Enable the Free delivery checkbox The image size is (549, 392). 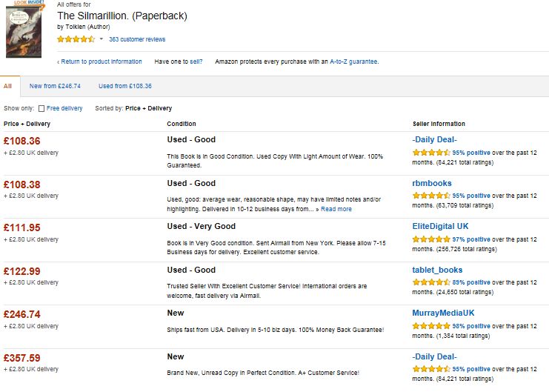coord(41,109)
